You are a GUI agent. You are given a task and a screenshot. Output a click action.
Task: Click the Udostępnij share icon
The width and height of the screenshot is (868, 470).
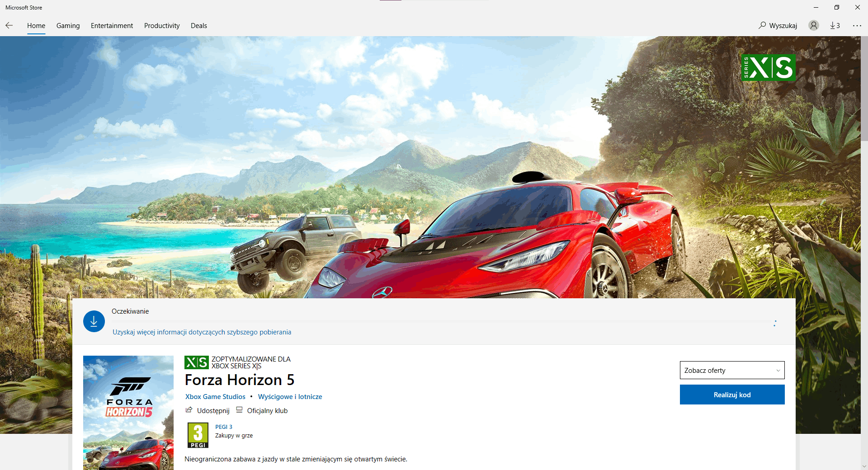pyautogui.click(x=189, y=410)
